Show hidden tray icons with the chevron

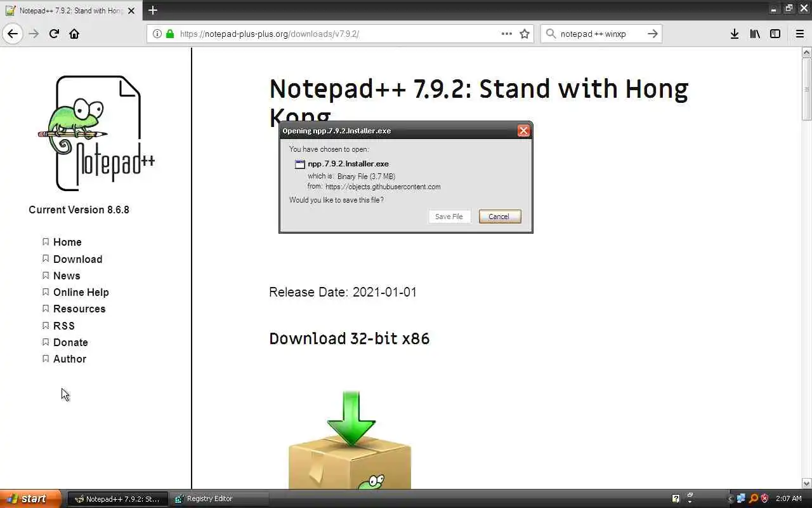730,498
